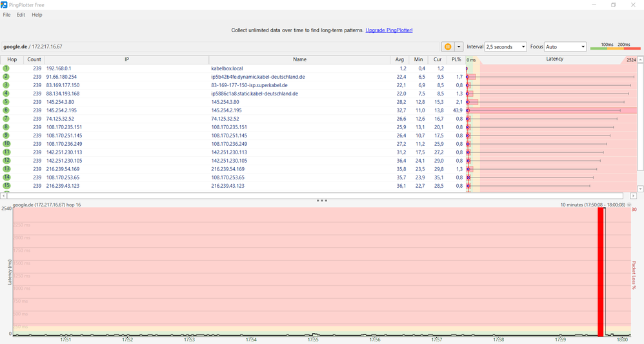Open the dropdown arrow beside the pause button
This screenshot has width=644, height=344.
point(459,47)
